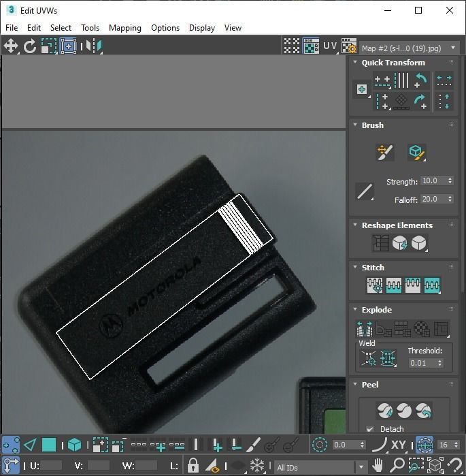Collapse the Reshape Elements rollout
The image size is (466, 476).
355,225
